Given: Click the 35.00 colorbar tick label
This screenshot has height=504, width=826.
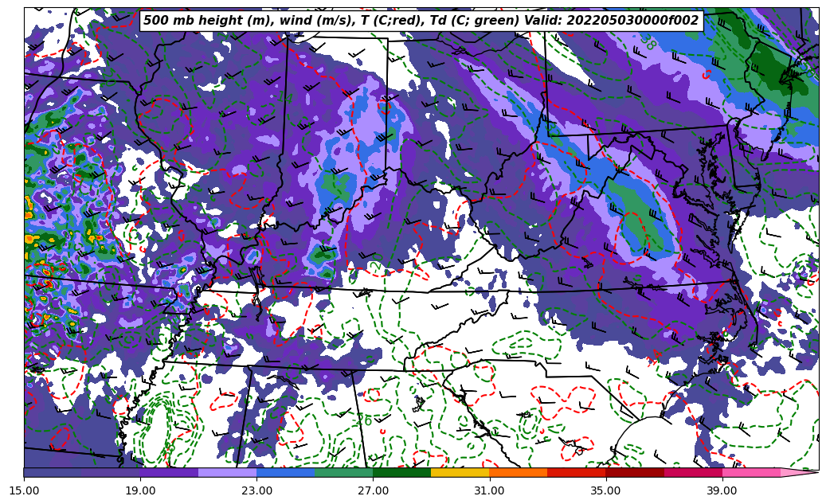Looking at the screenshot, I should point(606,490).
